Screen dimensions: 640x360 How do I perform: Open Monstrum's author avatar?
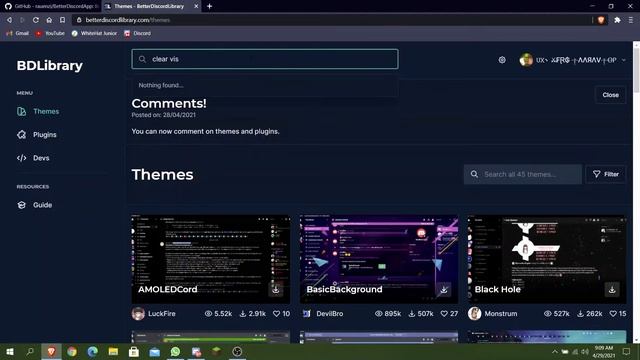tap(475, 313)
